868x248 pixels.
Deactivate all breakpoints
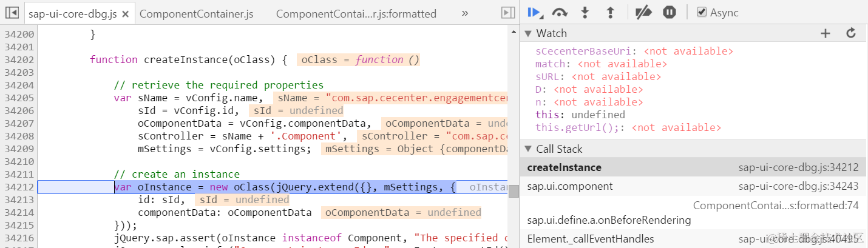[643, 12]
